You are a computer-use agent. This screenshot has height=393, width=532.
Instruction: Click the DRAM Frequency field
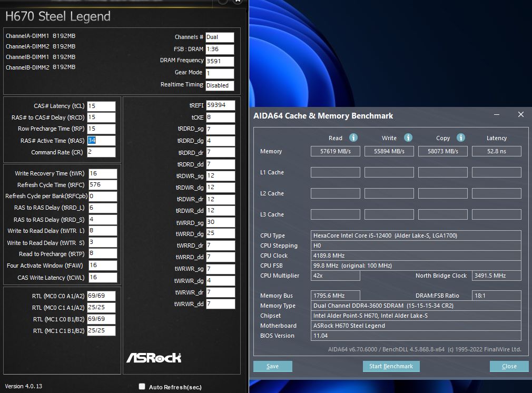(220, 62)
